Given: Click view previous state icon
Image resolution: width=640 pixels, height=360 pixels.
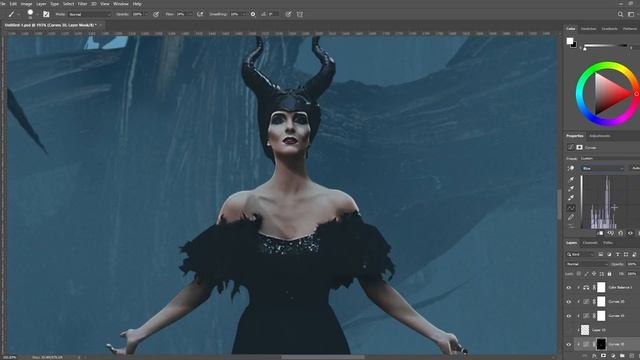Looking at the screenshot, I should coord(611,233).
